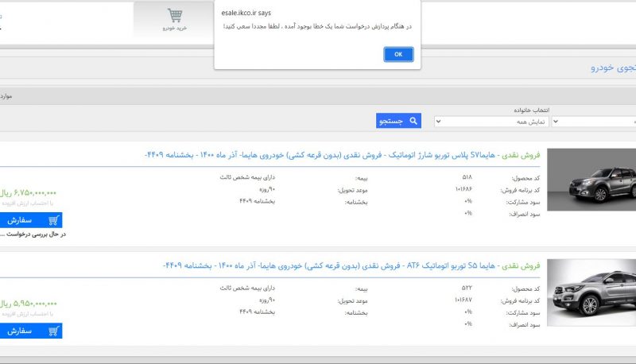Click the انتخاب خانواده label

(x=531, y=110)
